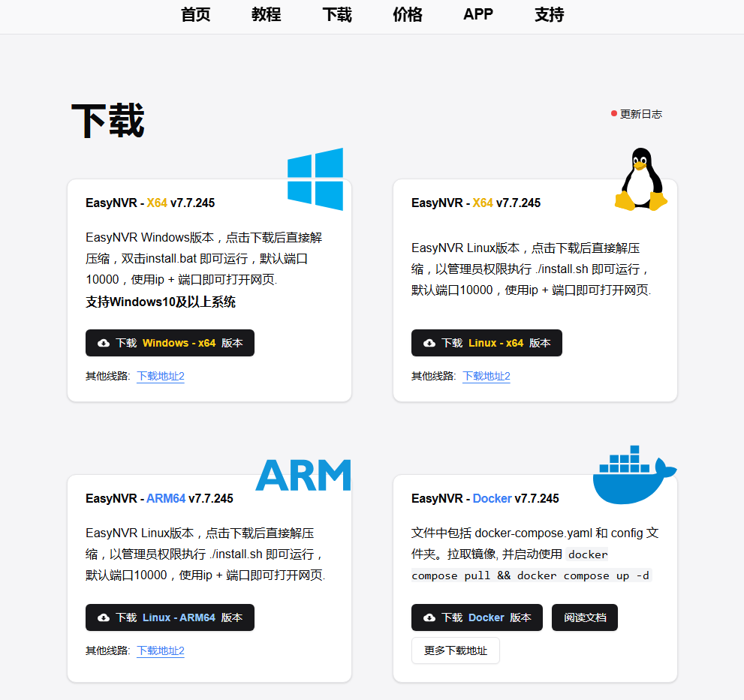Open 下载地址2 link in Linux x64 card

486,376
